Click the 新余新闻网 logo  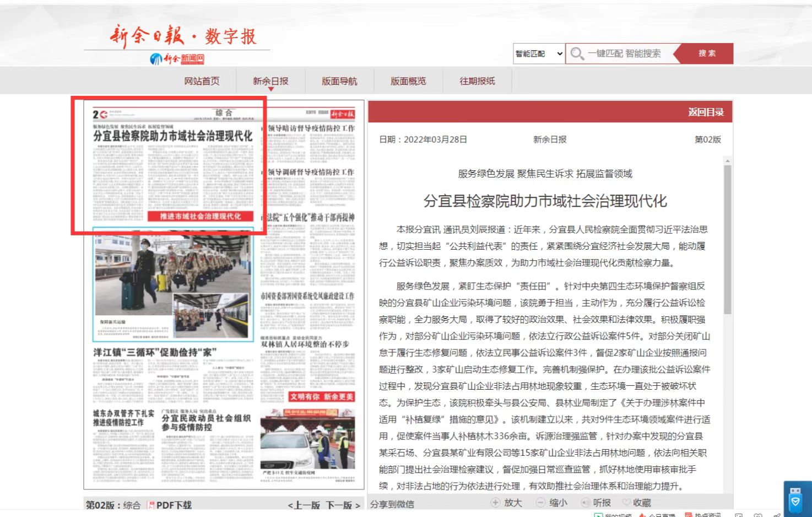click(x=177, y=58)
